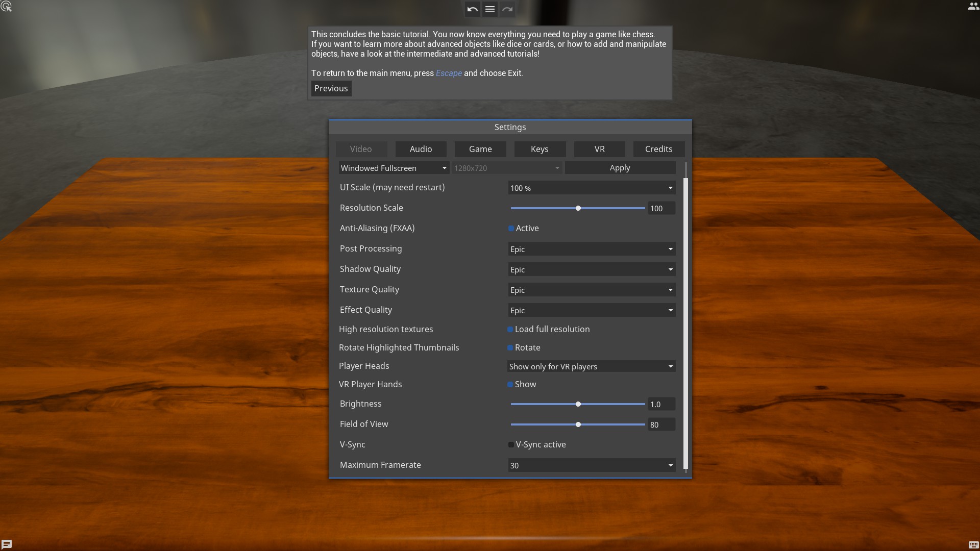Viewport: 980px width, 551px height.
Task: Switch to the Audio tab
Action: pyautogui.click(x=421, y=149)
